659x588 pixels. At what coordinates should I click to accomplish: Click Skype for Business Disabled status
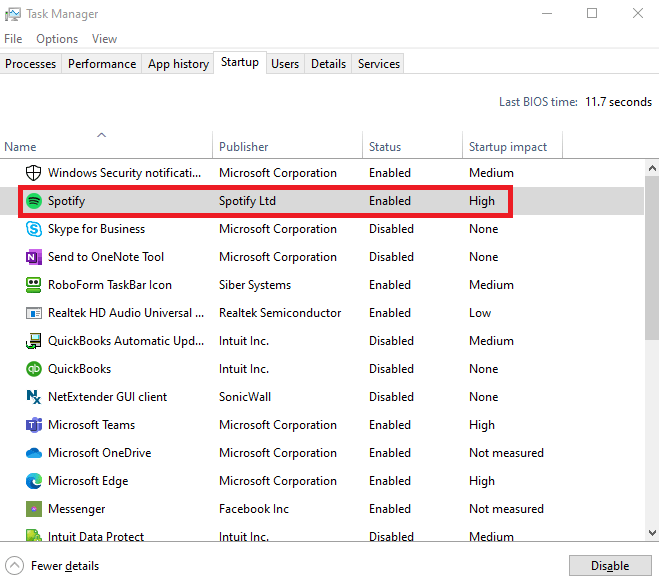(x=391, y=229)
